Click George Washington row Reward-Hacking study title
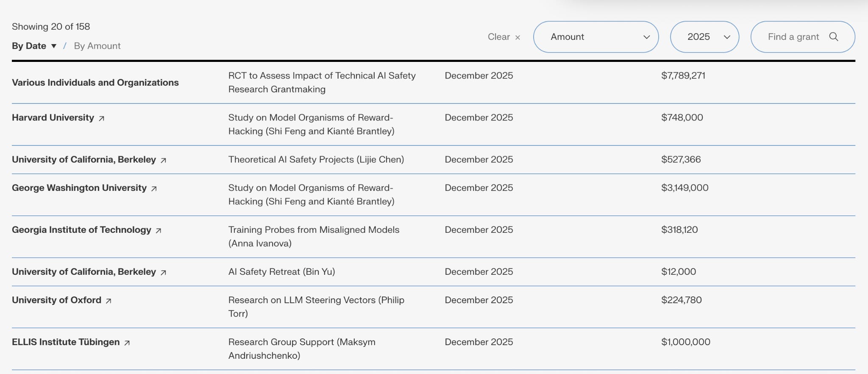The image size is (868, 374). (312, 194)
